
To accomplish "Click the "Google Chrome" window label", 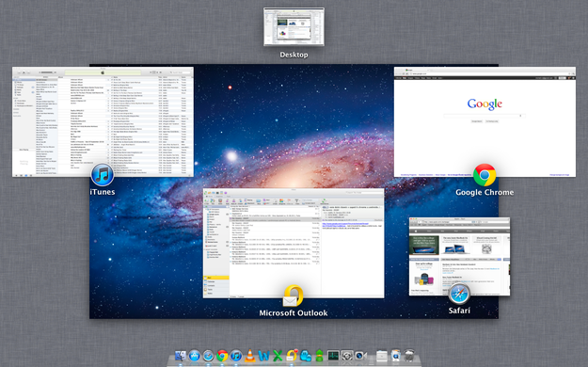I will [x=485, y=192].
